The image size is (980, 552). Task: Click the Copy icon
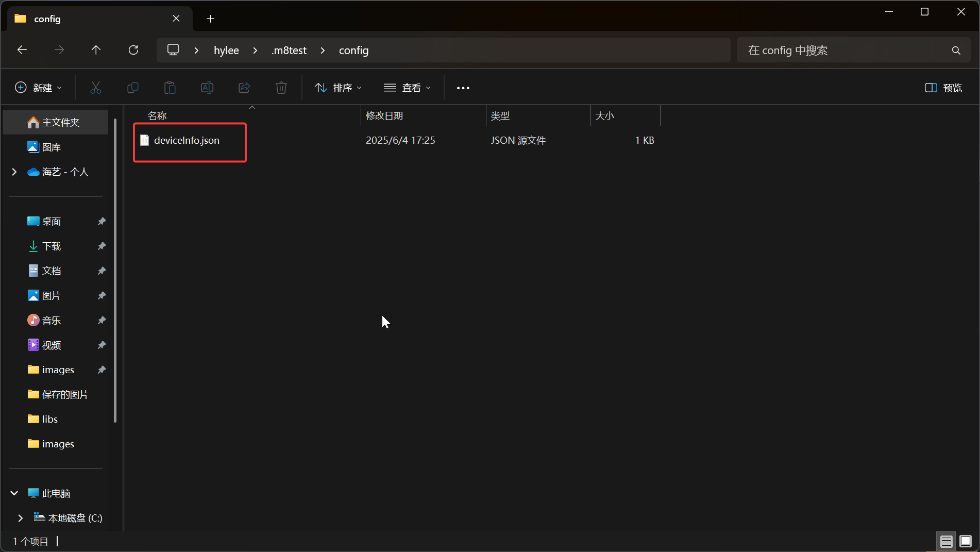click(x=133, y=87)
